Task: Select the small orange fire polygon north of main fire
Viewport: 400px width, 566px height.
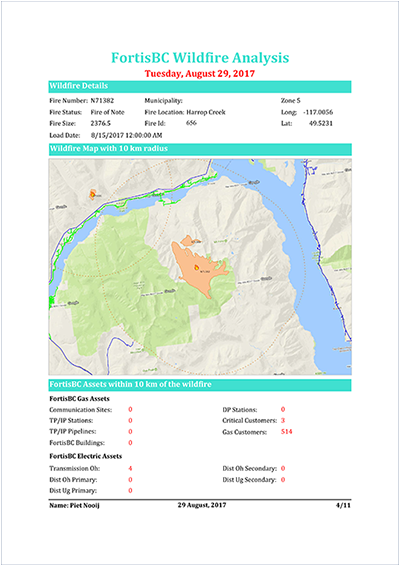Action: [x=187, y=240]
